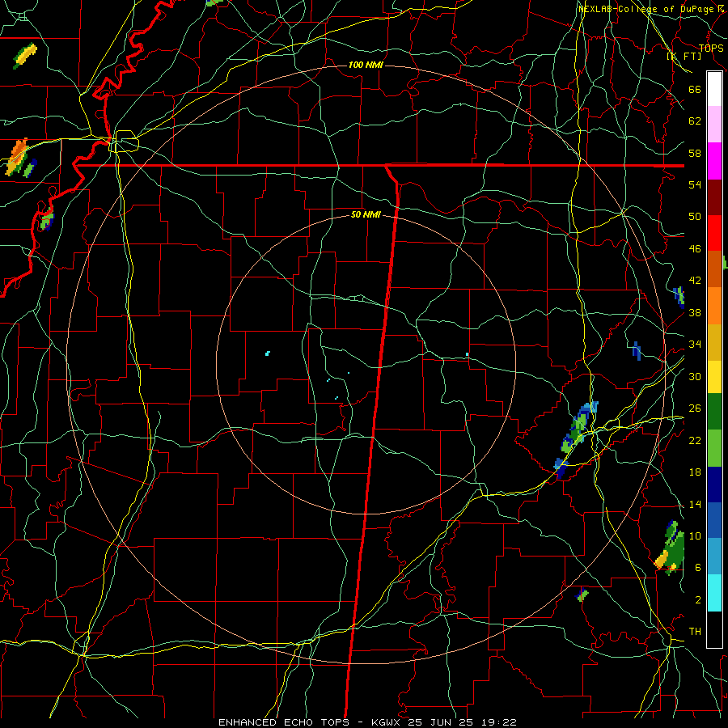
Task: Select the bright red legend swatch
Action: click(714, 233)
